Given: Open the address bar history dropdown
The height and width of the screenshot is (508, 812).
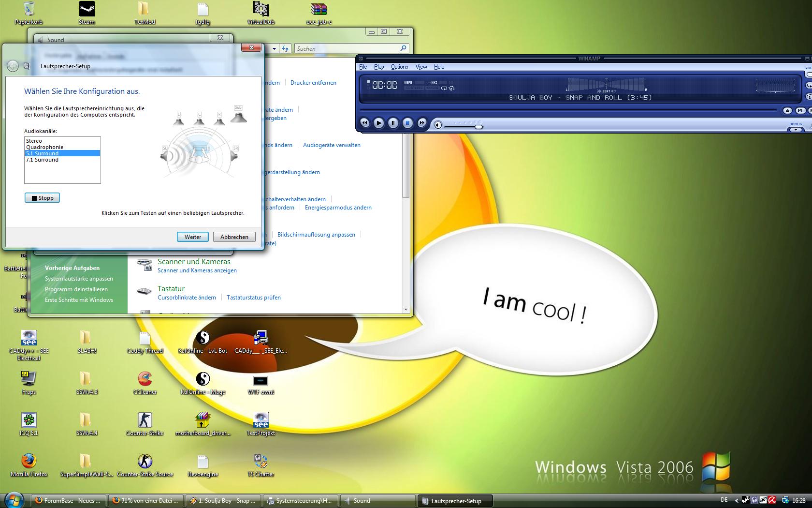Looking at the screenshot, I should [x=274, y=48].
